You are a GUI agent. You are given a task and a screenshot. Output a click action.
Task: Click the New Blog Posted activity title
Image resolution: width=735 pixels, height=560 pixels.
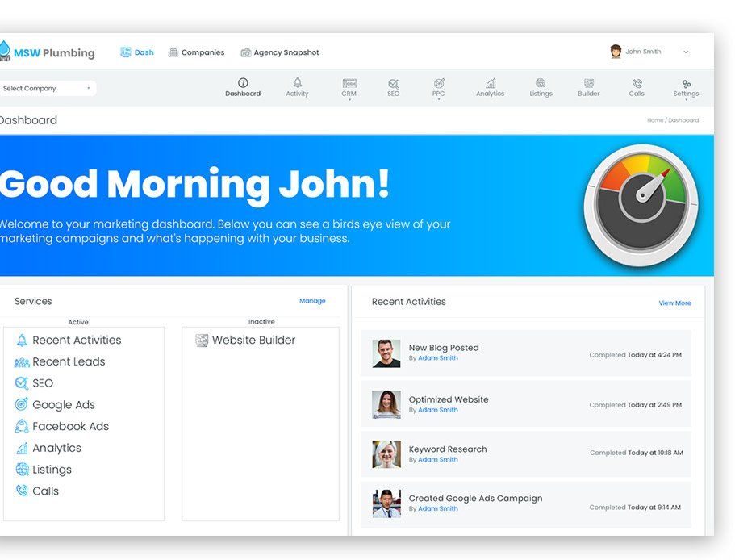pyautogui.click(x=444, y=348)
